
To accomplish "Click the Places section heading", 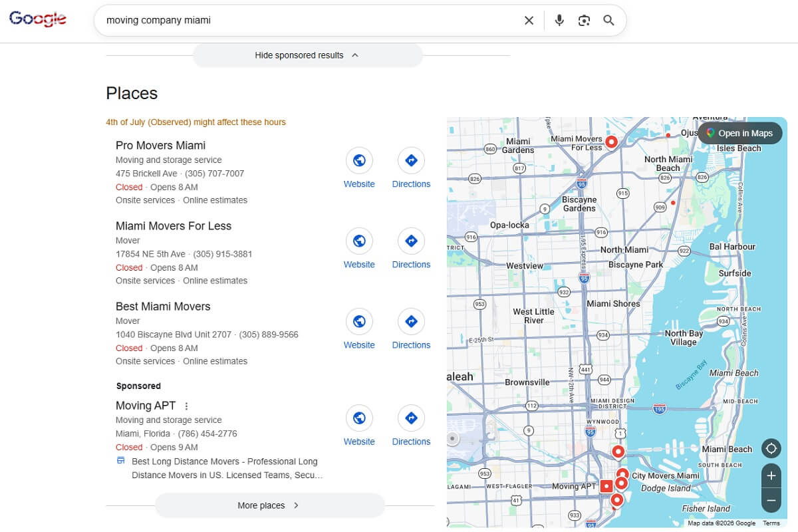I will [x=132, y=93].
